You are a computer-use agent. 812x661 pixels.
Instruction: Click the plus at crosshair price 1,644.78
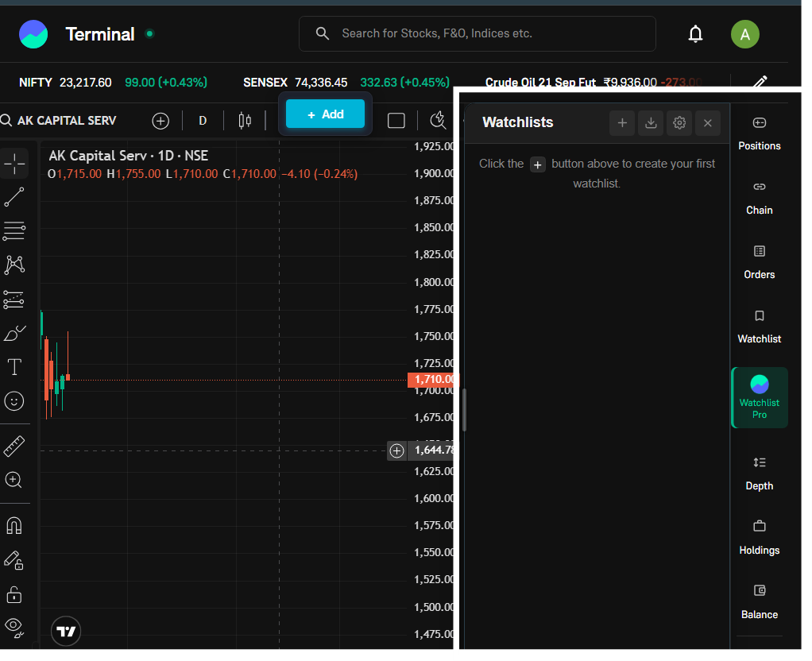coord(396,450)
